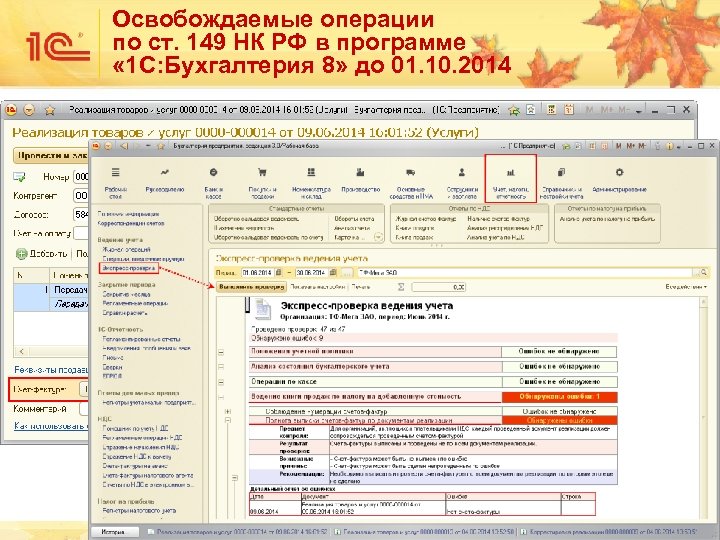Screen dimensions: 720x540
Task: Open Анализ учета по НДС report link
Action: (495, 237)
